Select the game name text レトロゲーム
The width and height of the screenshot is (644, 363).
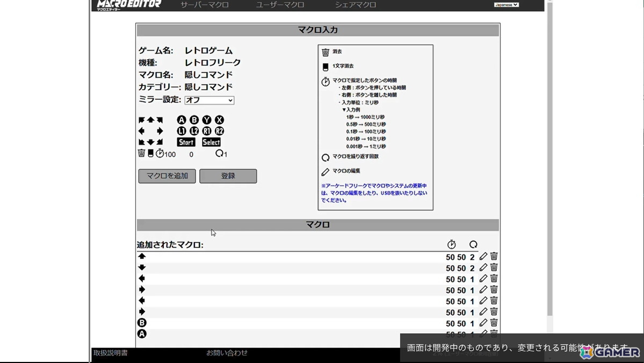click(208, 50)
